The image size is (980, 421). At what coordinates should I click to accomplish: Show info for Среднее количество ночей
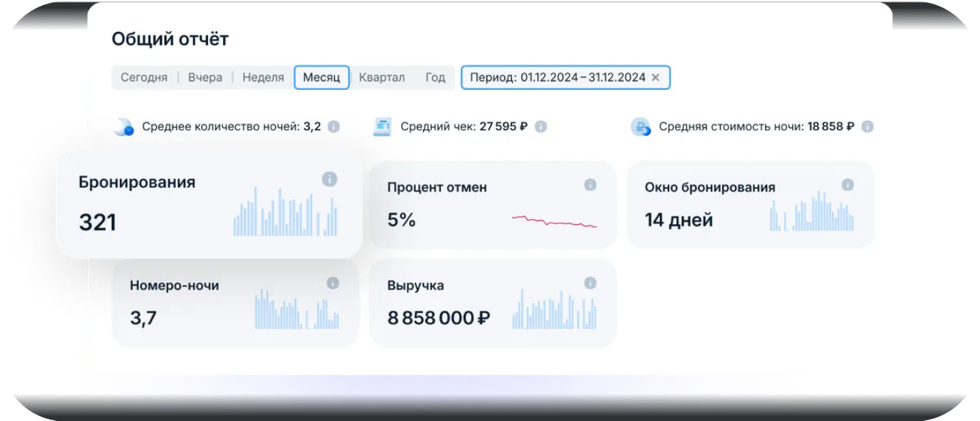pyautogui.click(x=333, y=127)
